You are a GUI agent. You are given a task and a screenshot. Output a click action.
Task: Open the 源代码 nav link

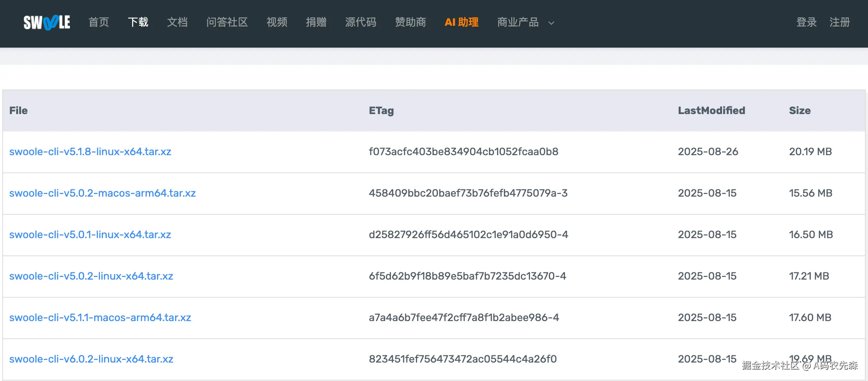pyautogui.click(x=361, y=22)
